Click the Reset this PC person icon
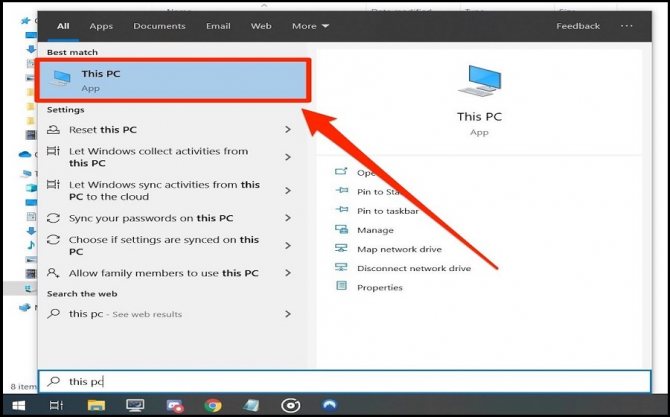 click(53, 129)
